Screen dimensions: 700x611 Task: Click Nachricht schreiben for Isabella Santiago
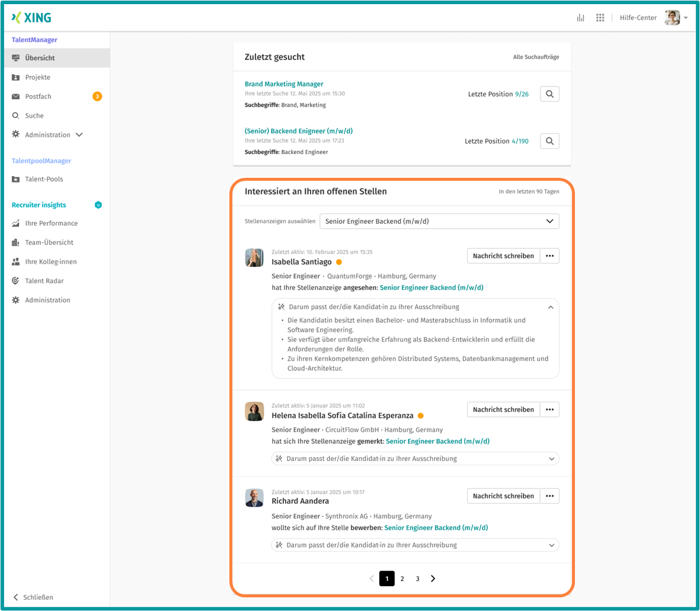503,255
